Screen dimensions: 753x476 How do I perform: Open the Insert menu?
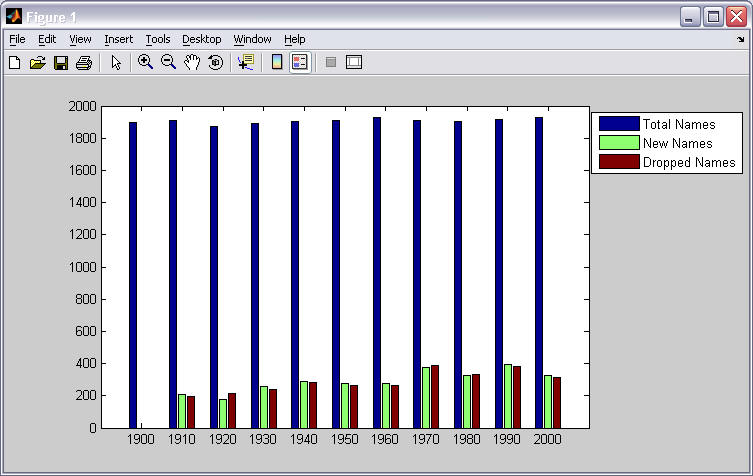click(118, 39)
